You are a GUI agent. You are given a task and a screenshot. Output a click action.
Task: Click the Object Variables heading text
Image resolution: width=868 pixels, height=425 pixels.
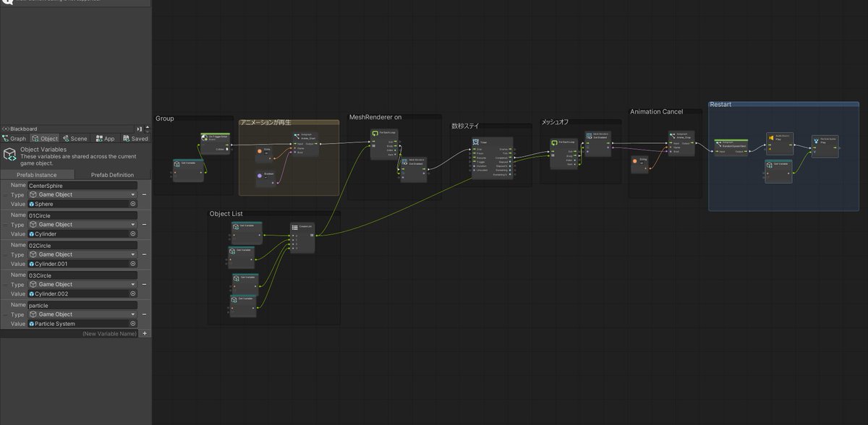(43, 150)
